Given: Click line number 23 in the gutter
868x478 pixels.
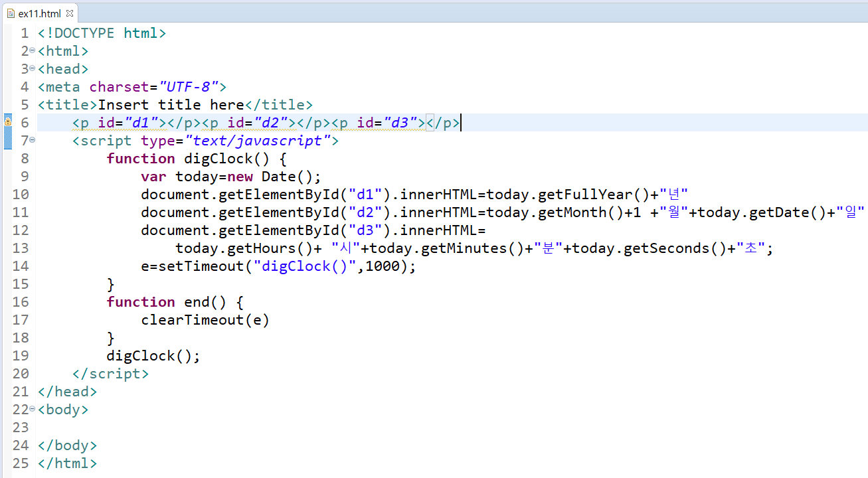Looking at the screenshot, I should tap(21, 427).
